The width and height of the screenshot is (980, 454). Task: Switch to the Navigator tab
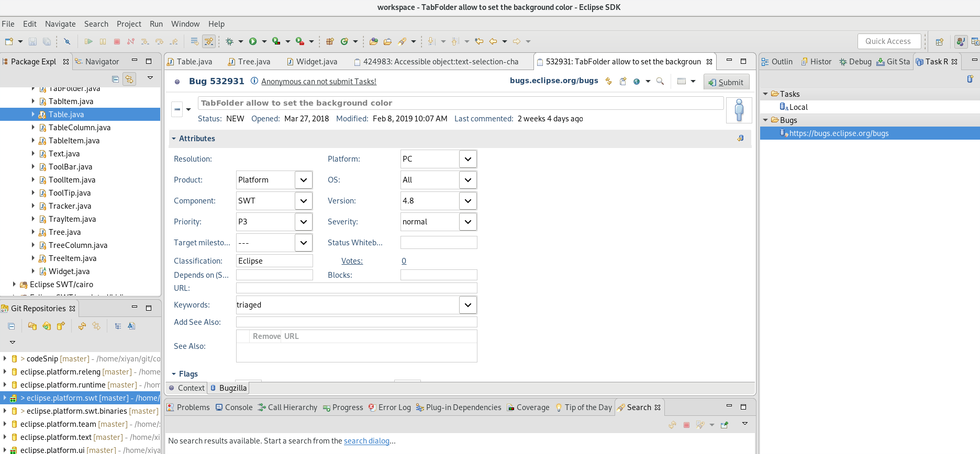tap(97, 62)
